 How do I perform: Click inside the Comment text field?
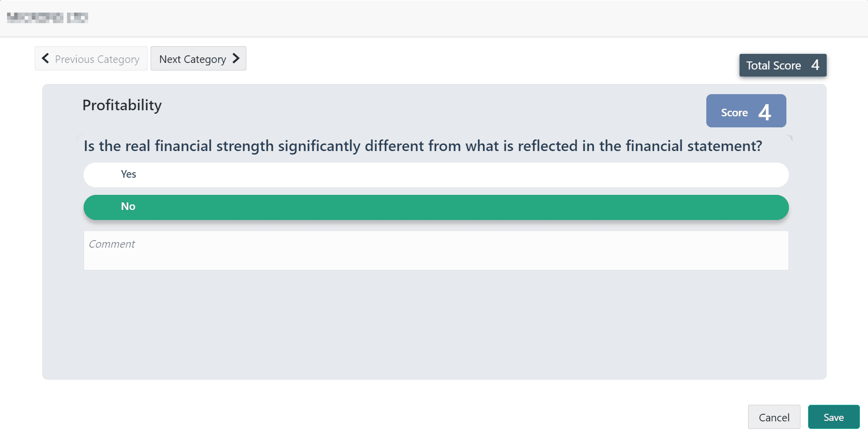click(x=435, y=250)
